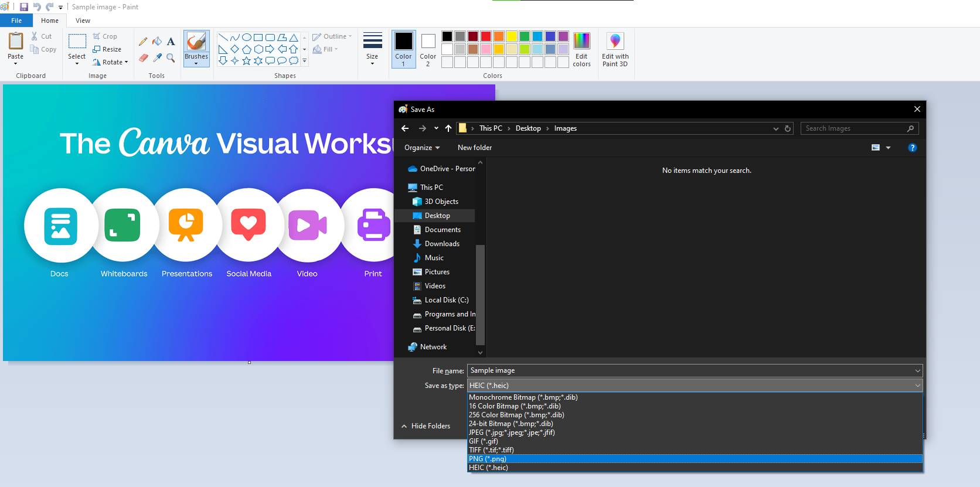Select the Color 2 swatch button
980x487 pixels.
click(x=428, y=50)
